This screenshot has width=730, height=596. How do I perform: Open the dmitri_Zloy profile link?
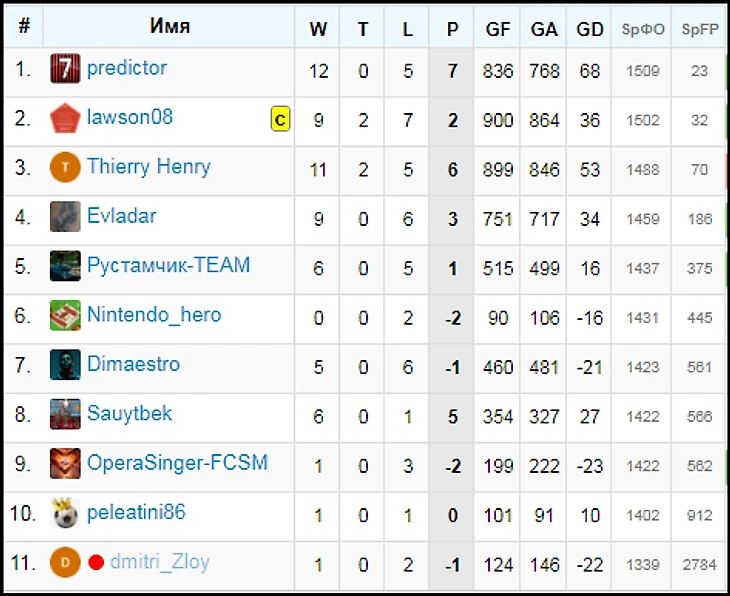coord(160,562)
